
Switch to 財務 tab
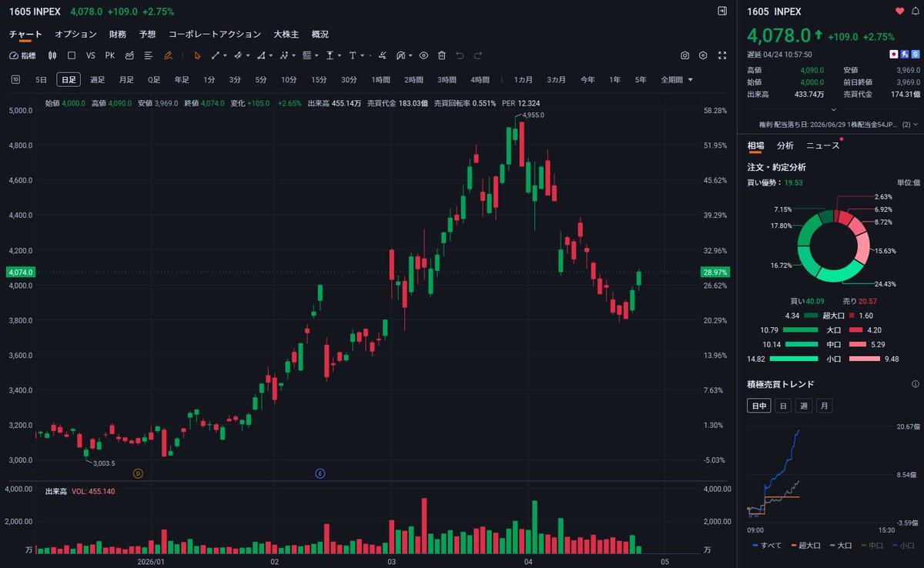[x=118, y=34]
